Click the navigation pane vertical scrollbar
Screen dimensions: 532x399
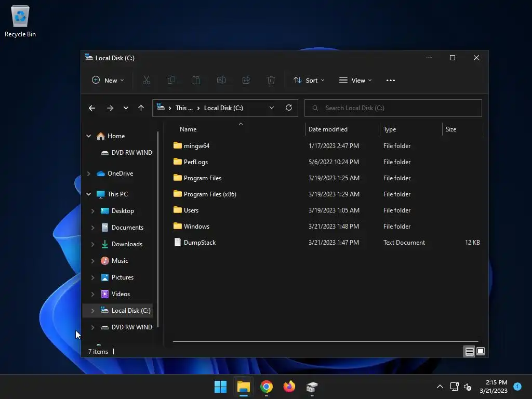pos(158,229)
